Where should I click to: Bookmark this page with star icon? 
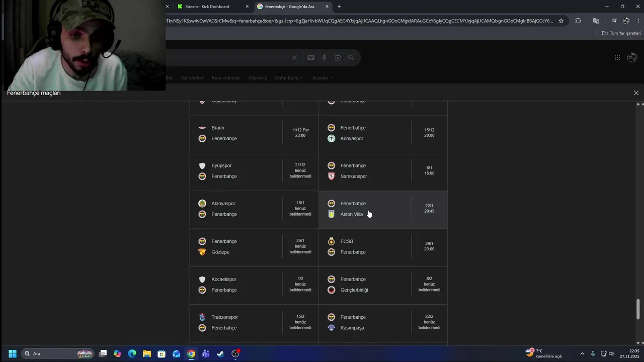[561, 21]
